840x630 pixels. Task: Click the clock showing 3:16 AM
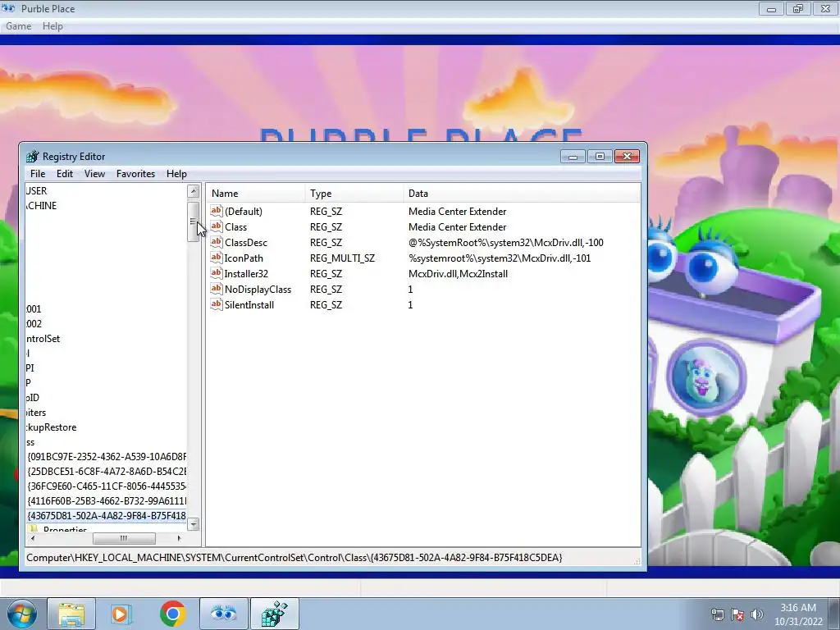[x=797, y=608]
